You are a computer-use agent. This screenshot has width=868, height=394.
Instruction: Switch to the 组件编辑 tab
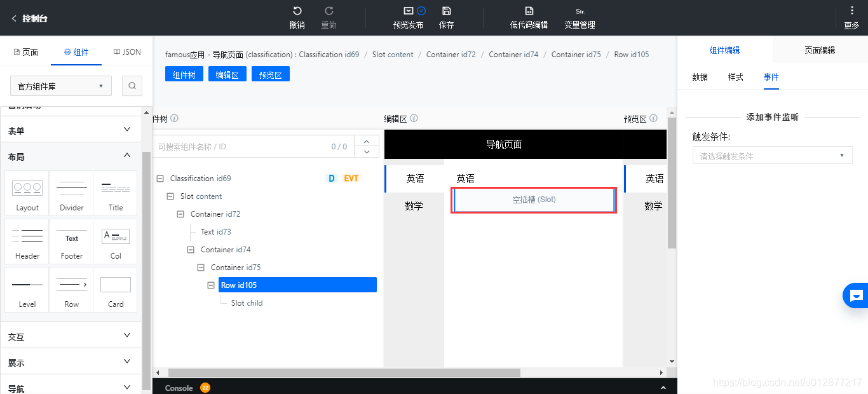[724, 50]
